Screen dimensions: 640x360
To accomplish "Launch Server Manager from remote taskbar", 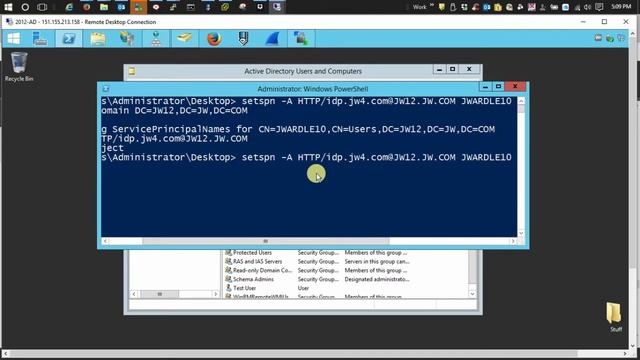I will pos(40,39).
